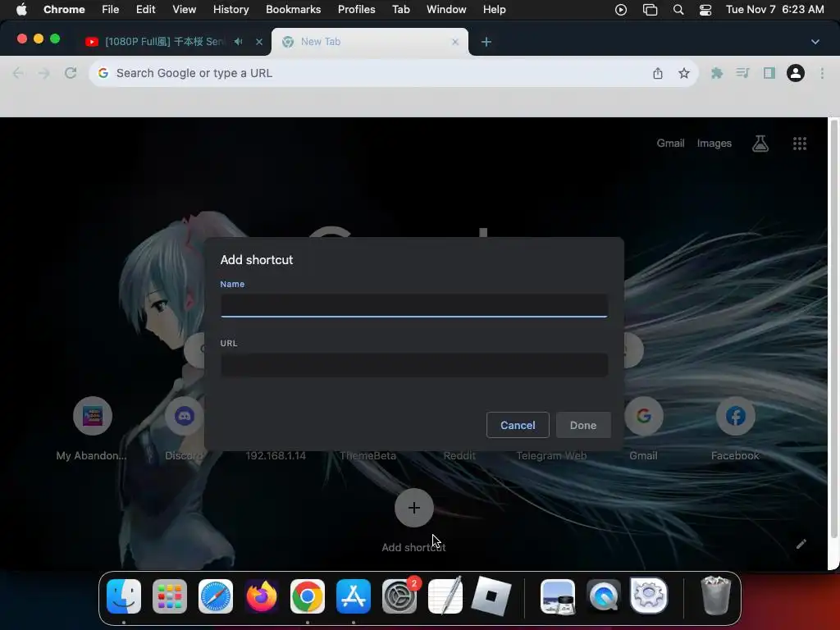Open the Help menu
Image resolution: width=840 pixels, height=630 pixels.
point(494,9)
